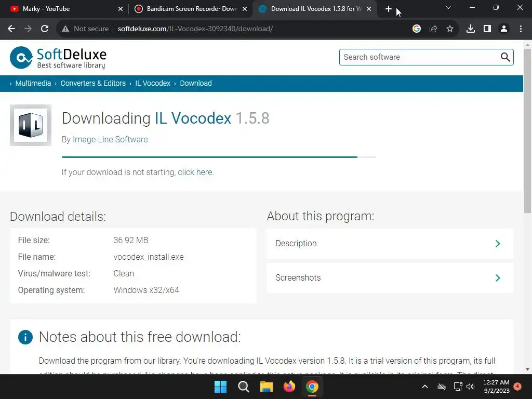The height and width of the screenshot is (399, 532).
Task: Click the volume speaker tray icon
Action: [470, 387]
